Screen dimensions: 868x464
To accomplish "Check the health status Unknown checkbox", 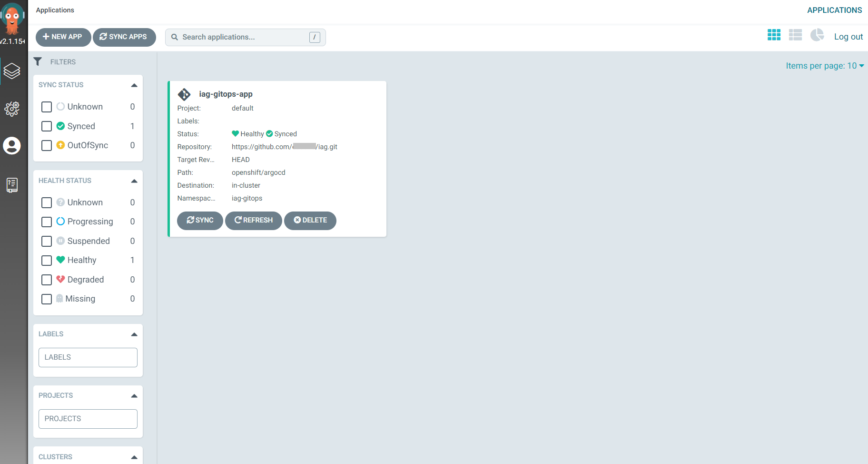I will 47,202.
